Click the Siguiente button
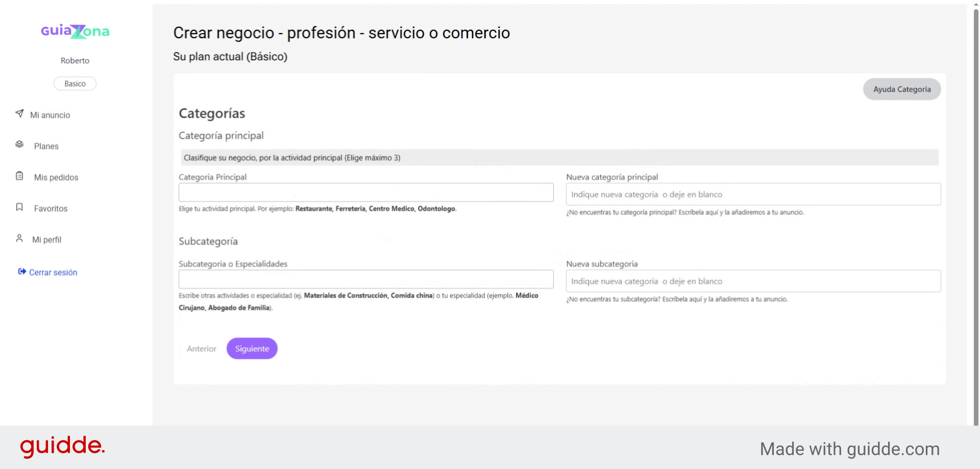The image size is (980, 469). click(252, 348)
